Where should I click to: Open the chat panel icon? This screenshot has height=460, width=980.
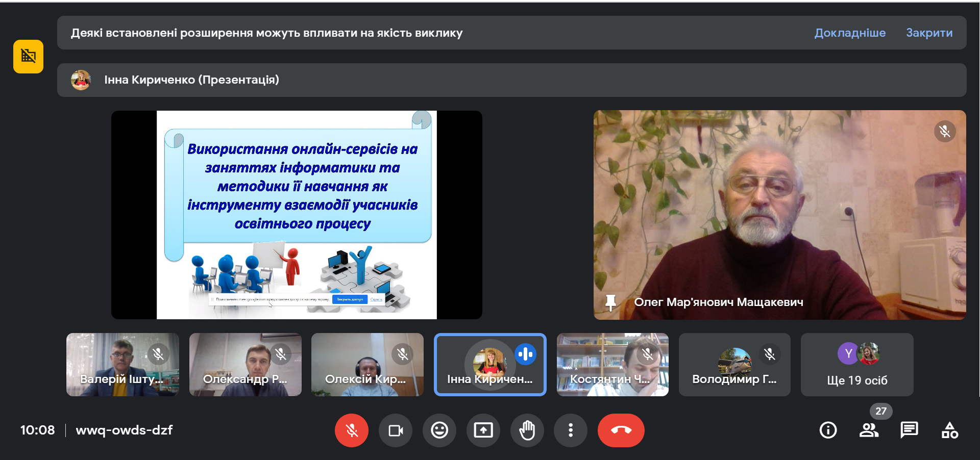coord(909,430)
